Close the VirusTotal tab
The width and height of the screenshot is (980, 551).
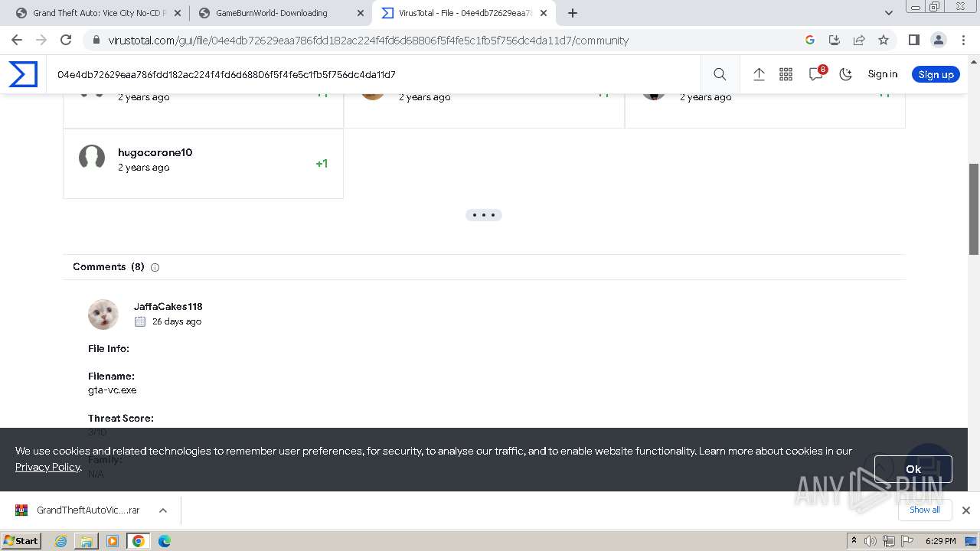(x=543, y=13)
